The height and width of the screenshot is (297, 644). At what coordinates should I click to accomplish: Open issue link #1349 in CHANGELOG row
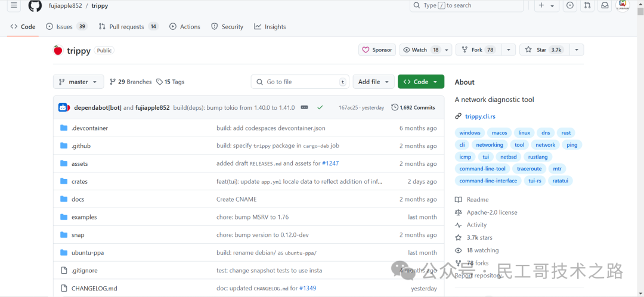coord(308,289)
